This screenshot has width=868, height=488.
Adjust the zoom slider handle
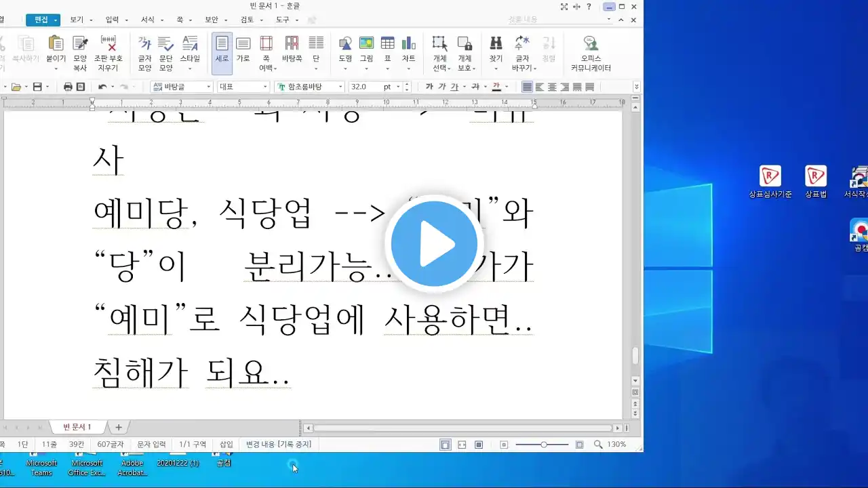tap(544, 445)
